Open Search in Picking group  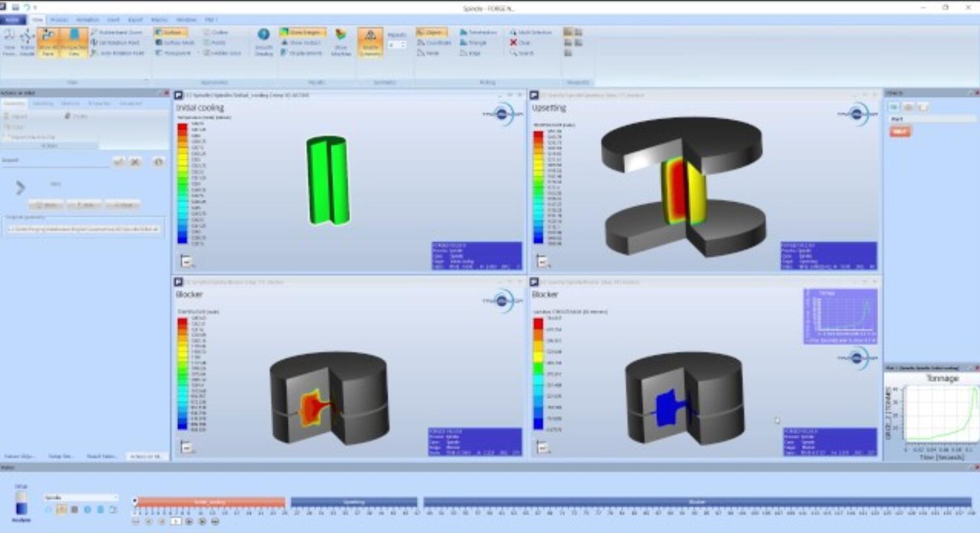pyautogui.click(x=522, y=53)
